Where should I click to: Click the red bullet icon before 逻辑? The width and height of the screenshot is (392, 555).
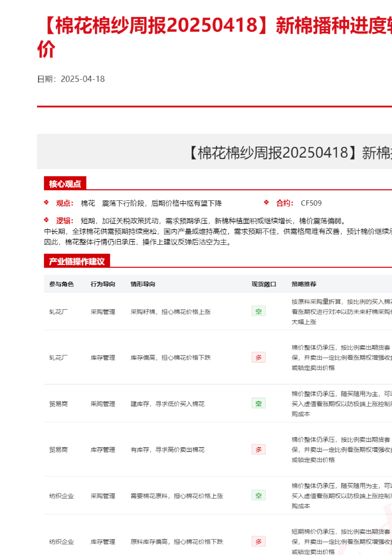pos(47,220)
